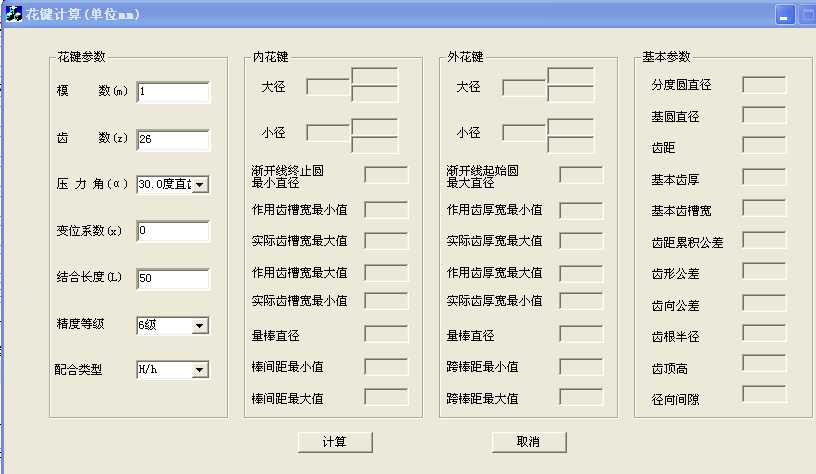This screenshot has width=816, height=474.
Task: Click the 外花键 大径 main value field
Action: click(x=524, y=87)
